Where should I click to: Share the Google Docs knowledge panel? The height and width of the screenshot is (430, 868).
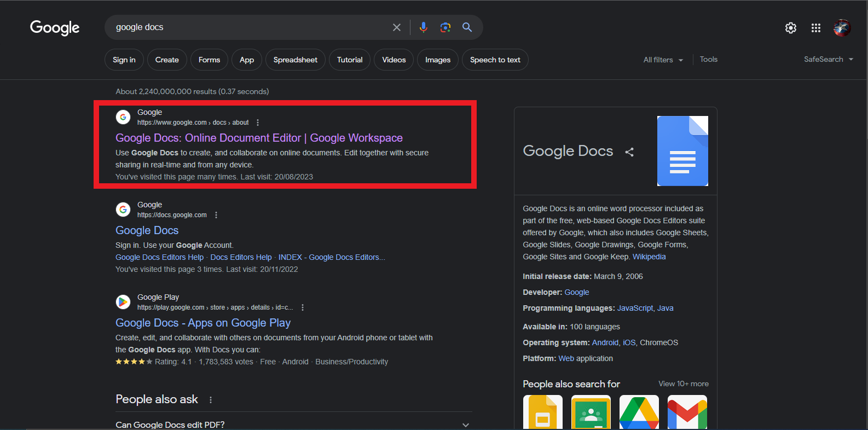[x=629, y=152]
